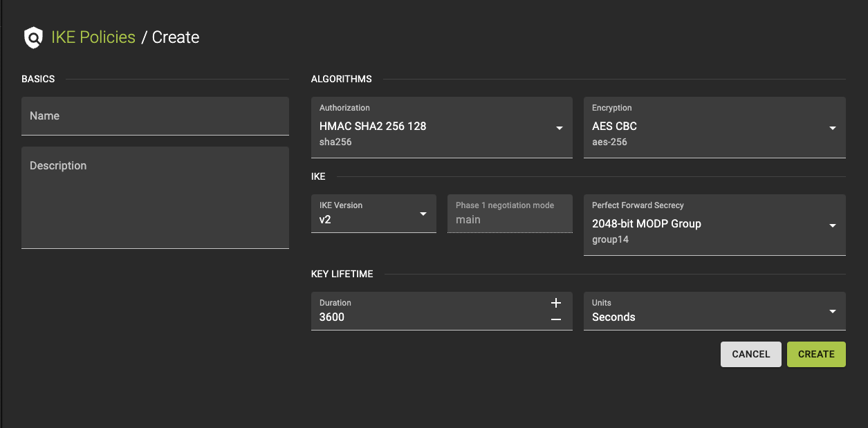The height and width of the screenshot is (428, 868).
Task: Open the Encryption dropdown
Action: tap(714, 127)
